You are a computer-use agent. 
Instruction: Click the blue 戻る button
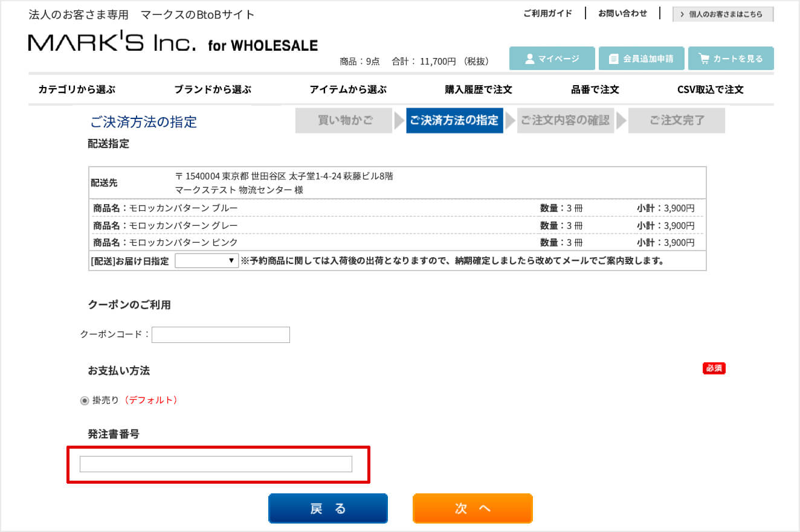pos(328,508)
